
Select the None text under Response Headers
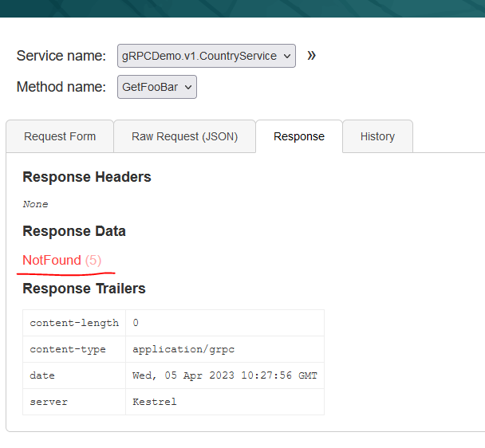(x=35, y=204)
